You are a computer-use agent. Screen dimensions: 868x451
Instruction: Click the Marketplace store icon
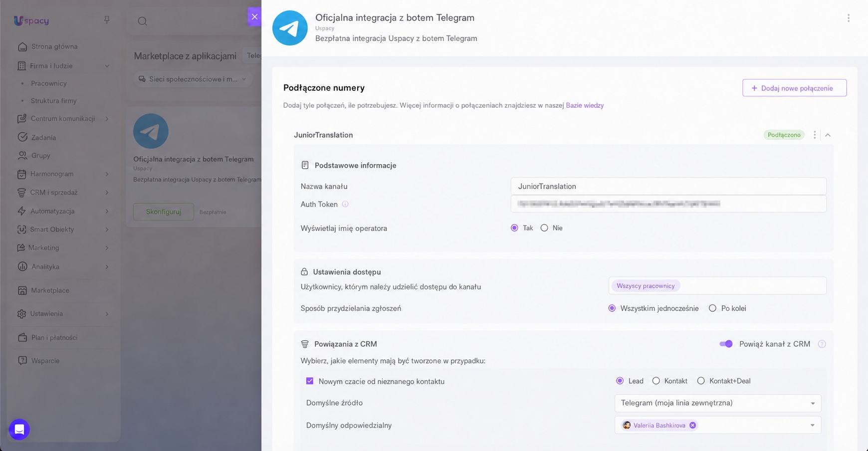22,290
